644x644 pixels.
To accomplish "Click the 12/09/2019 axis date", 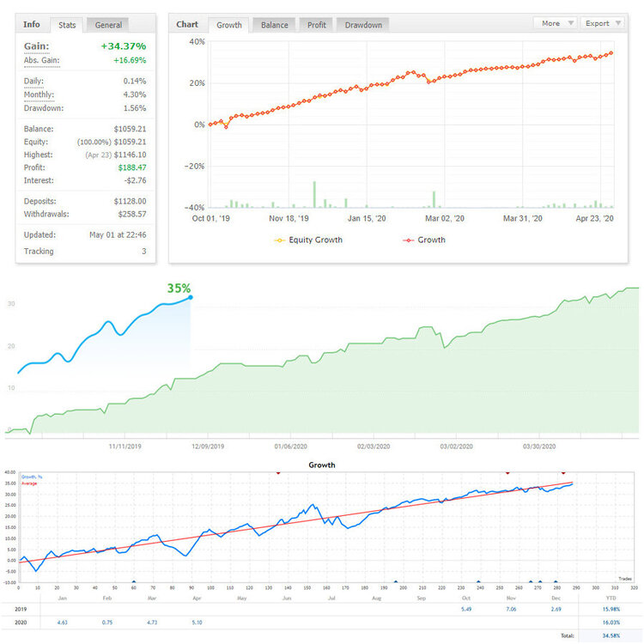I will [208, 447].
